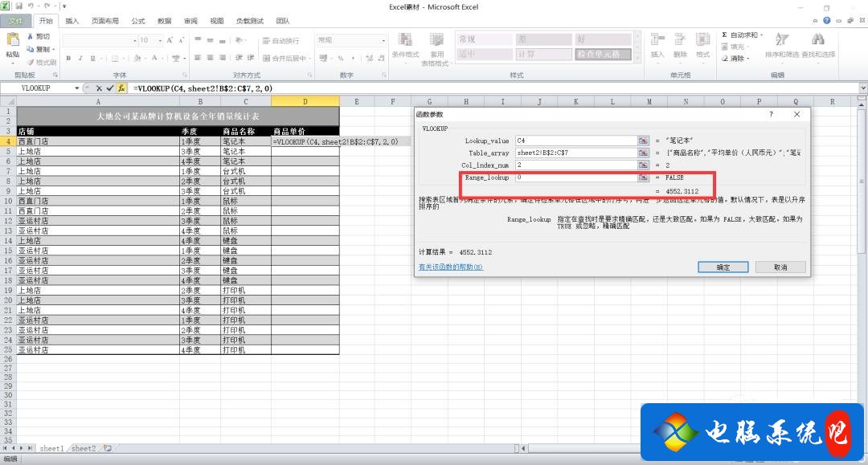
Task: Apply the 检查单元格 (Check Cell) style
Action: click(x=603, y=54)
